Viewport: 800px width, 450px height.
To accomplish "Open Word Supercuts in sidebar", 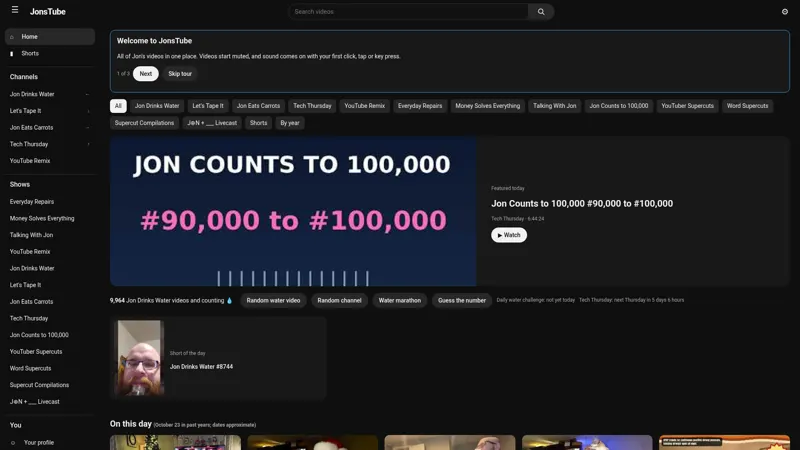I will (31, 368).
